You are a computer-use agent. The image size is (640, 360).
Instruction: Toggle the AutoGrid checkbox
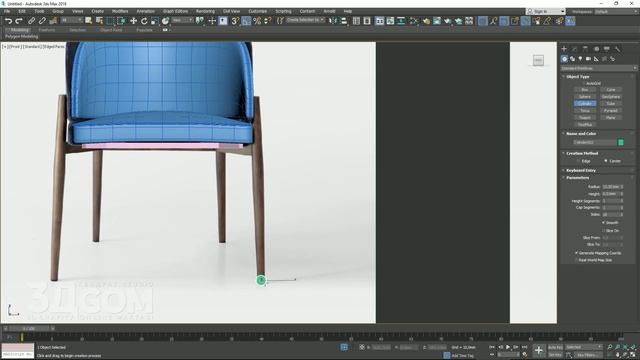(584, 83)
